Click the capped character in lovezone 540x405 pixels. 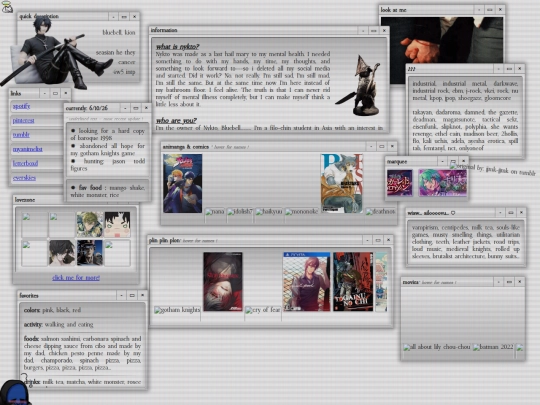point(90,253)
